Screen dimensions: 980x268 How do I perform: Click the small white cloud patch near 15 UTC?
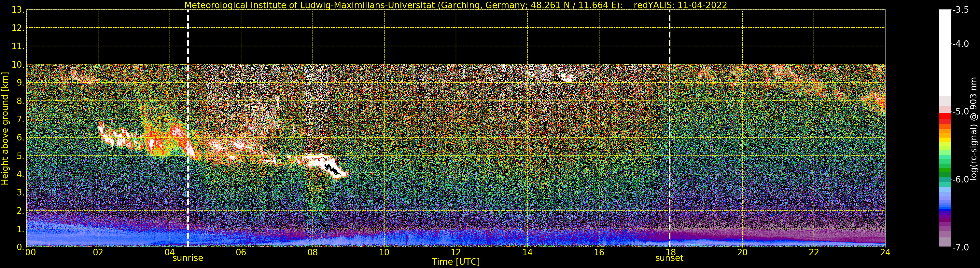(x=567, y=77)
